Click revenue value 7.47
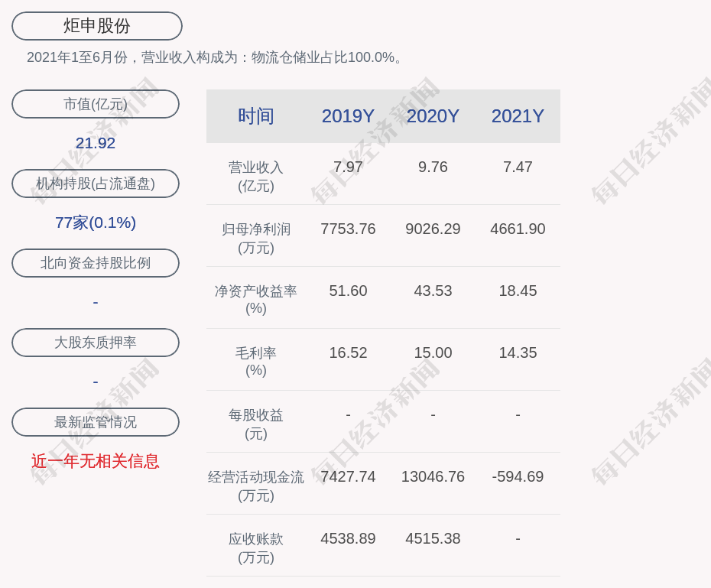This screenshot has height=588, width=711. [518, 167]
